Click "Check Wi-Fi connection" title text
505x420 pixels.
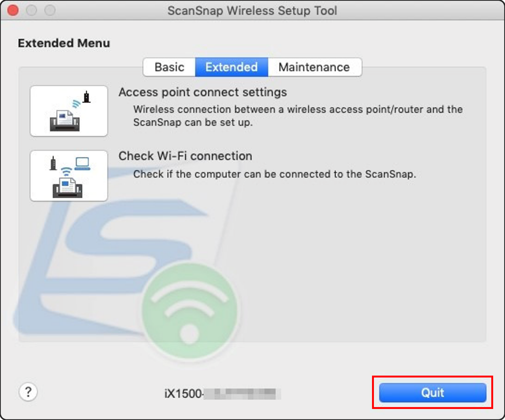(x=185, y=156)
